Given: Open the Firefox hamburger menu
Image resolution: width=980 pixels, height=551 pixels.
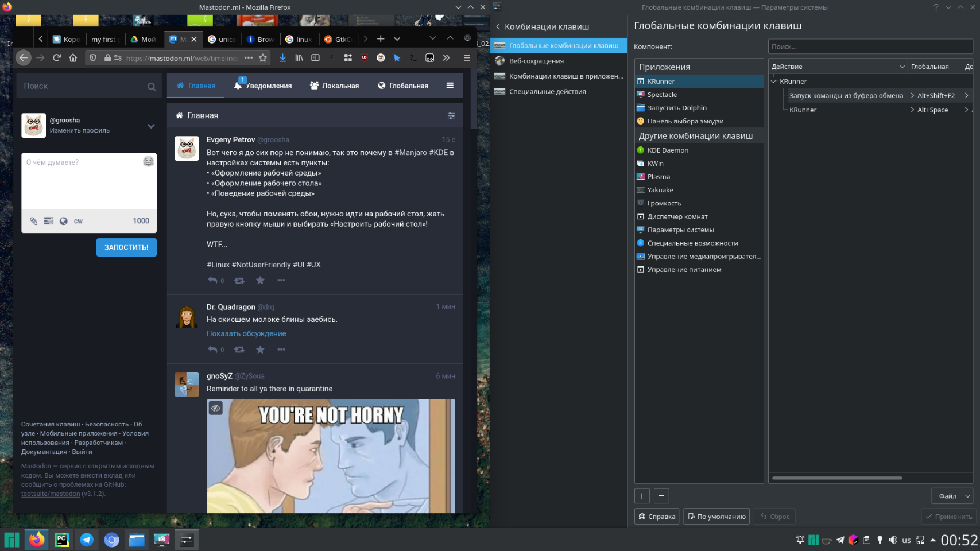Looking at the screenshot, I should (x=467, y=57).
